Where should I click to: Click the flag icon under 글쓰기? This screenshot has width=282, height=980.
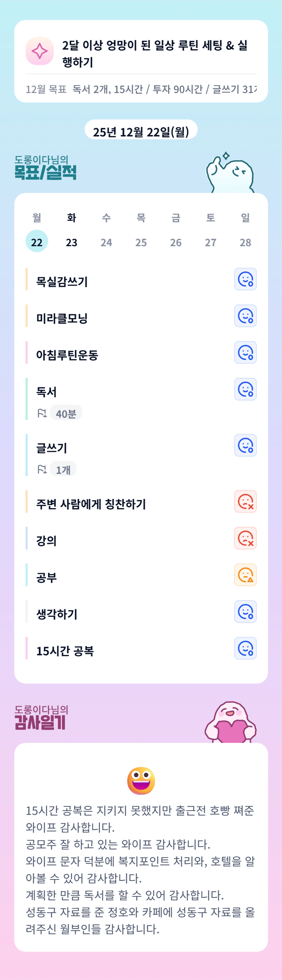pos(42,470)
